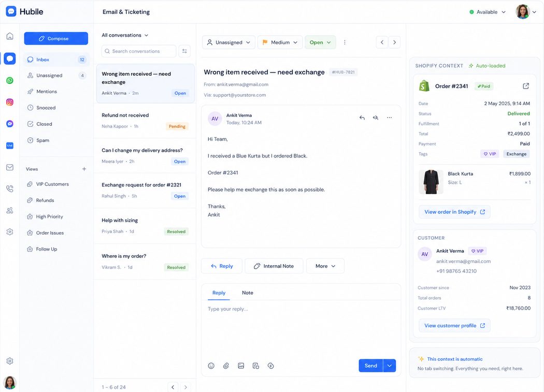
Task: Open the Spam folder
Action: tap(56, 140)
